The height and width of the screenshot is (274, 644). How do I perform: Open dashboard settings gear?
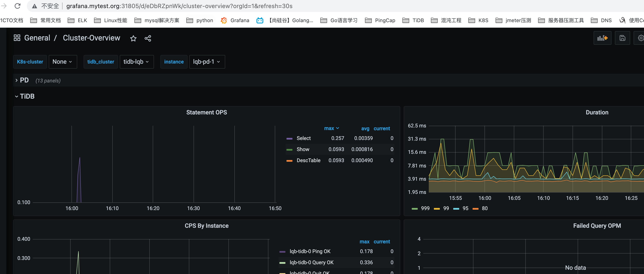[641, 38]
